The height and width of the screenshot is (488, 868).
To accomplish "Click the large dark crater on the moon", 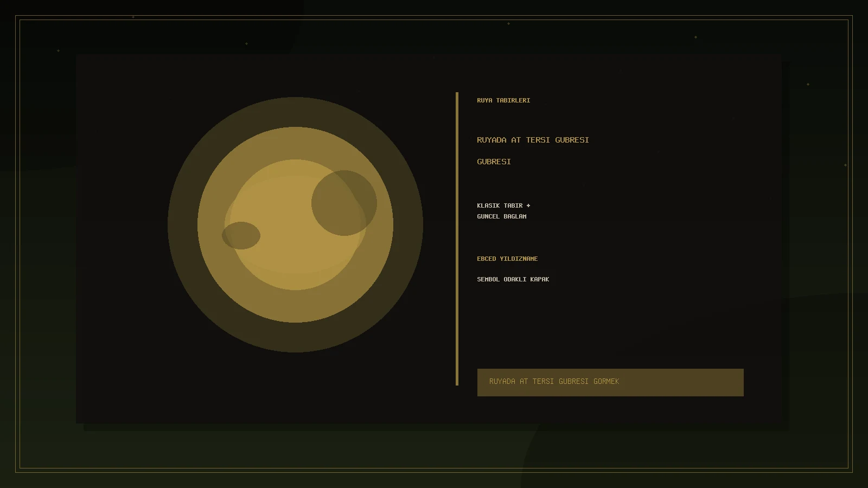I will pos(344,203).
